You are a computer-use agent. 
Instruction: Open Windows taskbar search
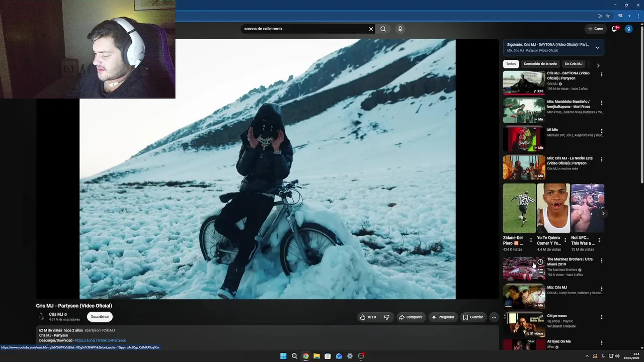click(x=294, y=356)
